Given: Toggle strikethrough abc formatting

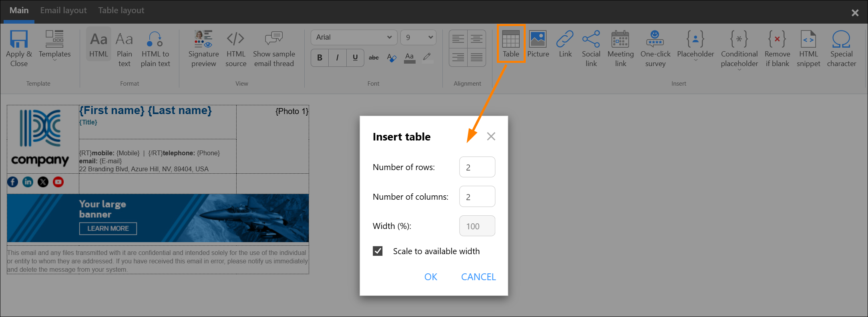Looking at the screenshot, I should (x=374, y=58).
